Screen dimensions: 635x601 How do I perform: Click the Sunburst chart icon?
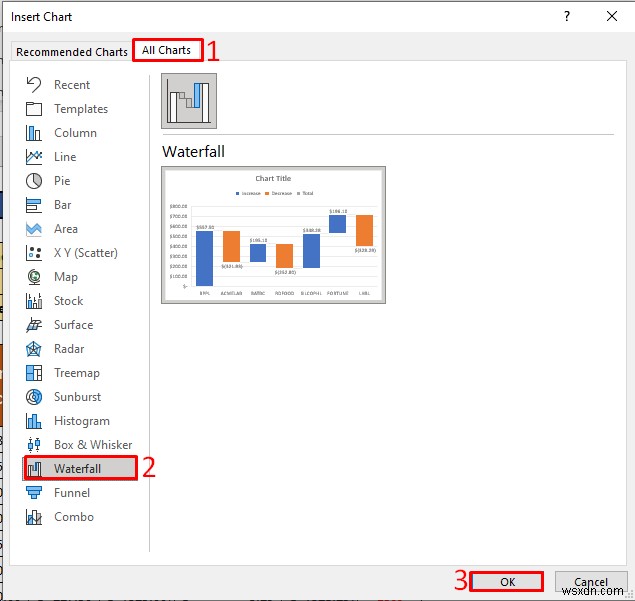[x=34, y=397]
